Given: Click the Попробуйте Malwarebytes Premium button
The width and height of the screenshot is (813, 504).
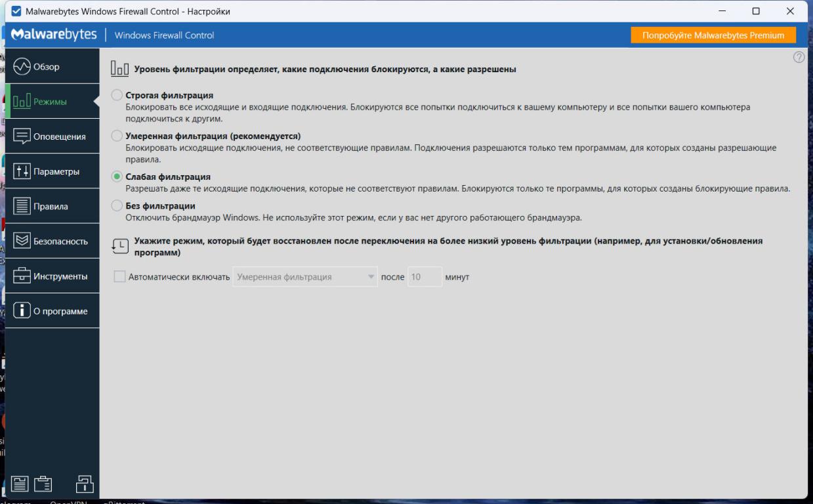Looking at the screenshot, I should pos(713,35).
